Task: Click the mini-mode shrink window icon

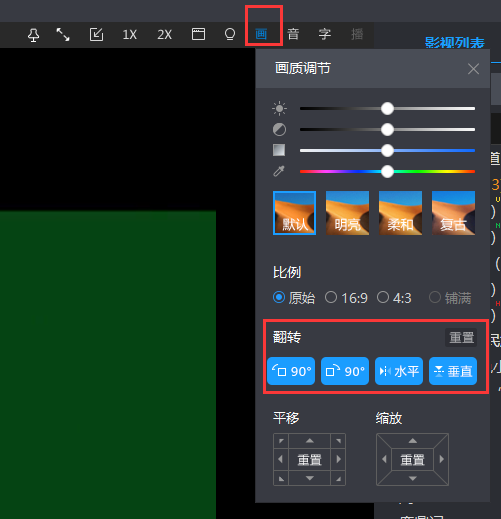Action: [96, 35]
